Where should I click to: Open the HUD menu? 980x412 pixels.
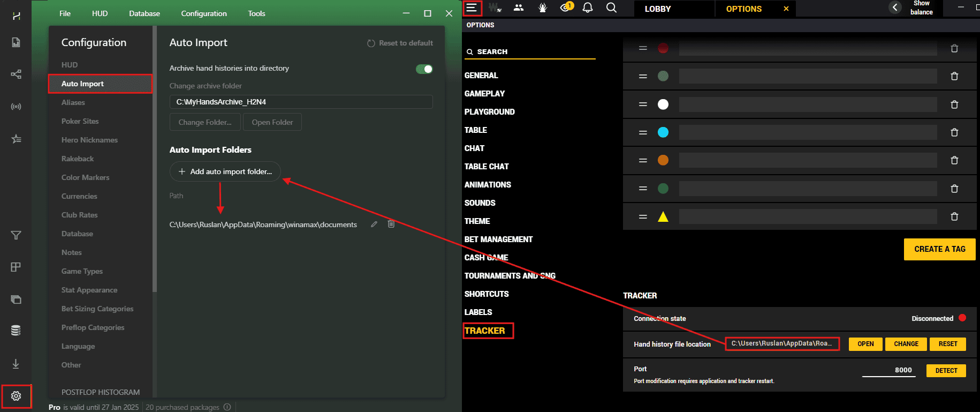[100, 13]
